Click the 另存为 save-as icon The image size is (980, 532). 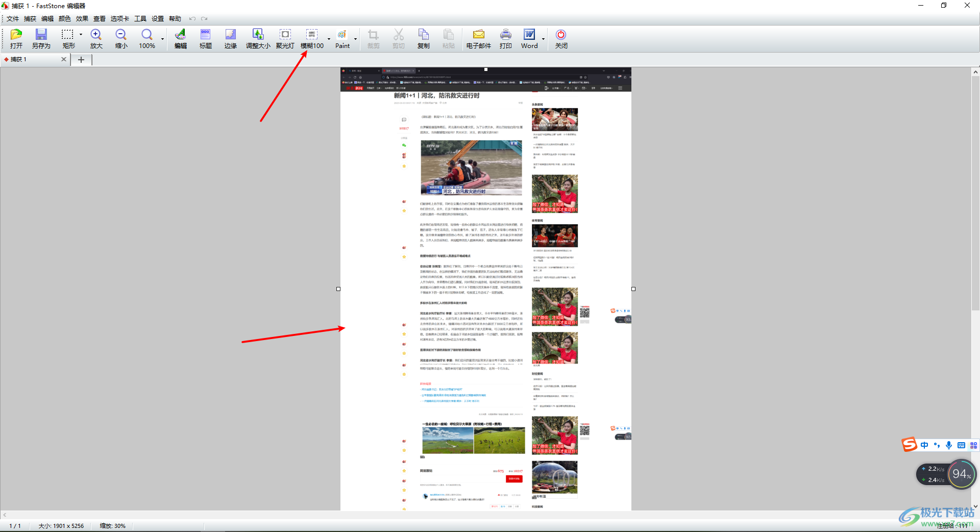(x=41, y=39)
